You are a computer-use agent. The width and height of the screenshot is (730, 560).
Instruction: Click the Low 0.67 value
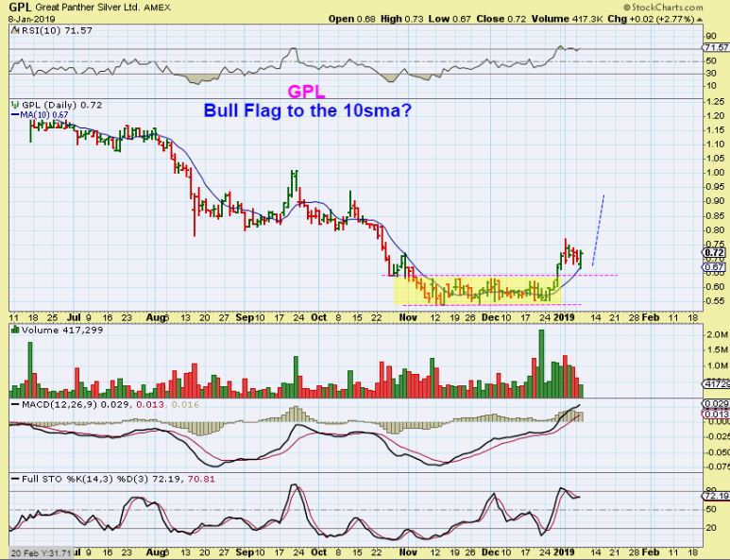450,19
